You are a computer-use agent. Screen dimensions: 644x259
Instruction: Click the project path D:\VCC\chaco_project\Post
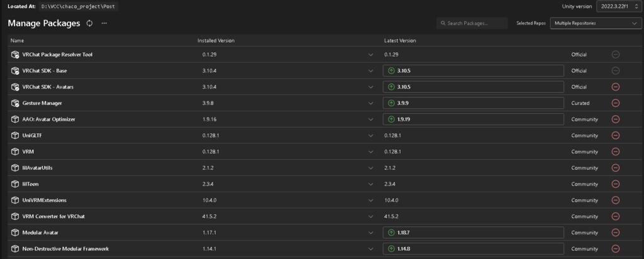pyautogui.click(x=79, y=6)
